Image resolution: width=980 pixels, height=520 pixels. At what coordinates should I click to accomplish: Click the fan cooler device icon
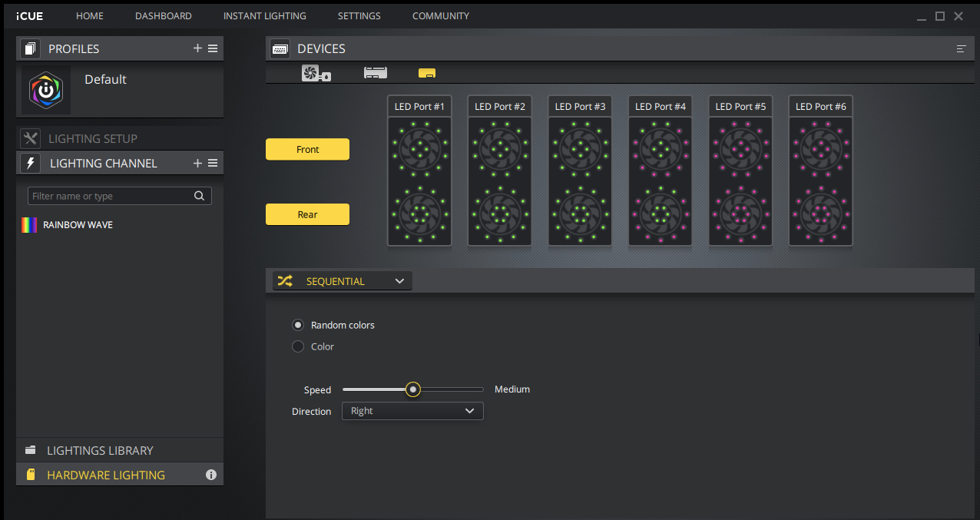[x=316, y=74]
